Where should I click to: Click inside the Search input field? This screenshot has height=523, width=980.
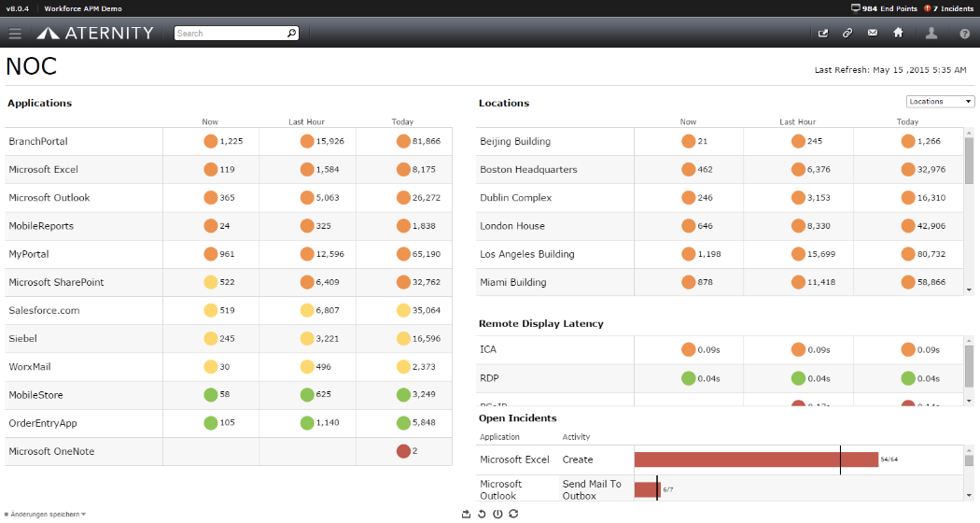tap(231, 34)
